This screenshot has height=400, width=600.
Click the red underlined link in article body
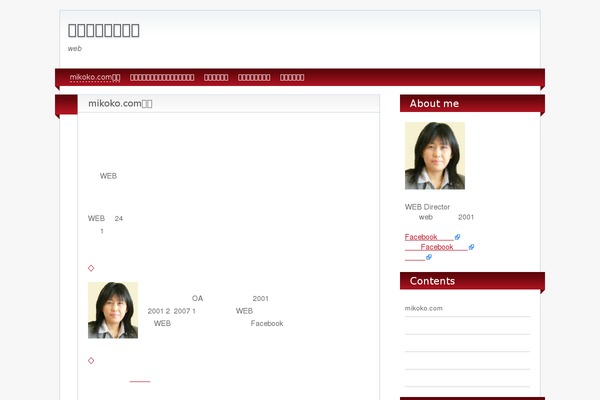click(140, 380)
